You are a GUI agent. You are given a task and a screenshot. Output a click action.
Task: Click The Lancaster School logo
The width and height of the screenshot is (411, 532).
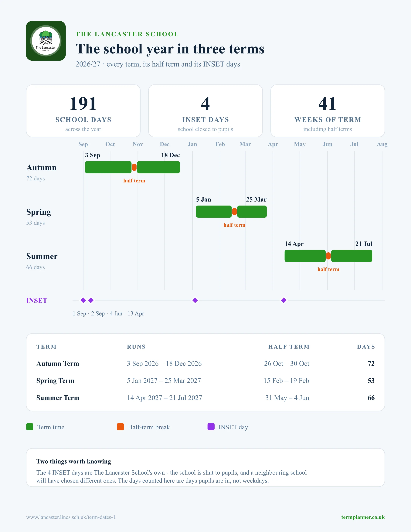click(46, 41)
